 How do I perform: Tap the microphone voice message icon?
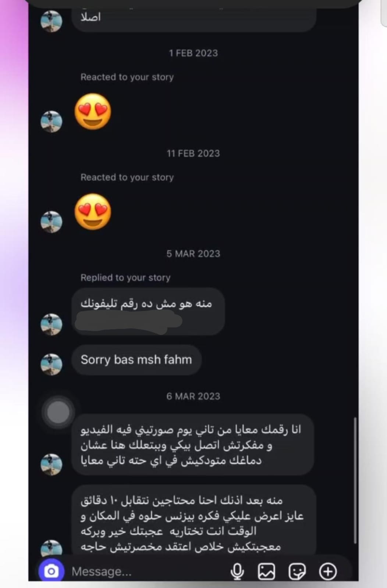(237, 572)
